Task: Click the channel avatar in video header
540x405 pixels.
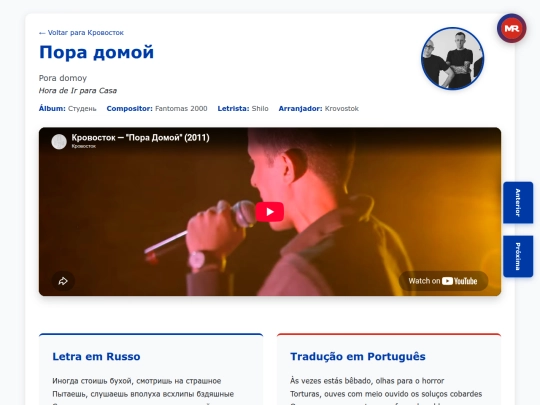Action: (59, 141)
